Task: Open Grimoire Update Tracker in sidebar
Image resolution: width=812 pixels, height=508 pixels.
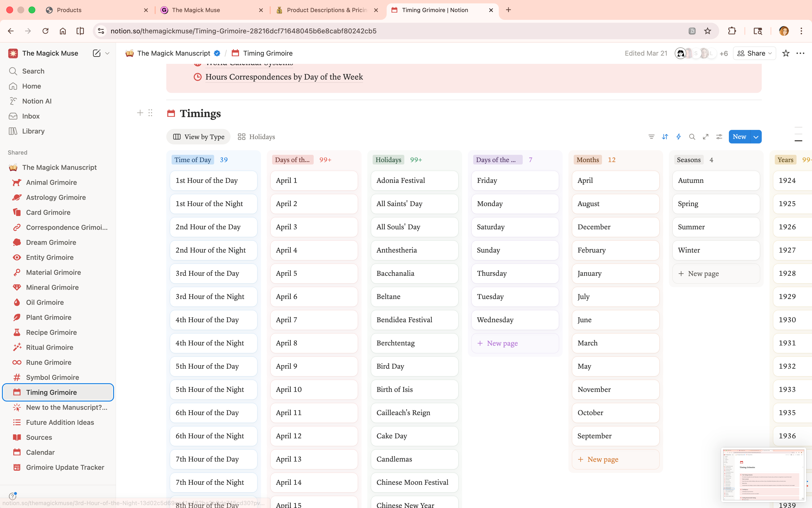Action: tap(58, 467)
